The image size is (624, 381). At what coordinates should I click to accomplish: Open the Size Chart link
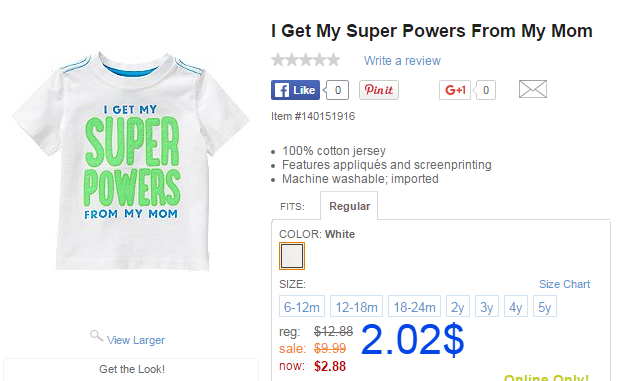pyautogui.click(x=564, y=284)
